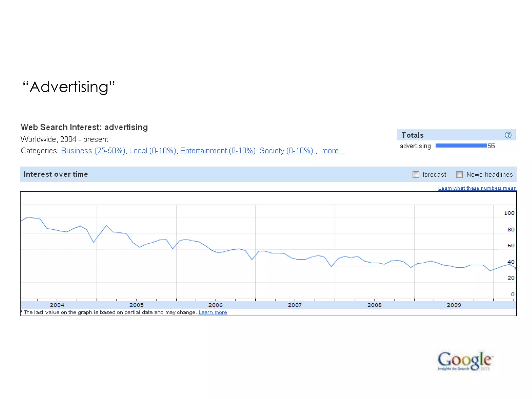Open the Business (25-50%) category link

[93, 151]
